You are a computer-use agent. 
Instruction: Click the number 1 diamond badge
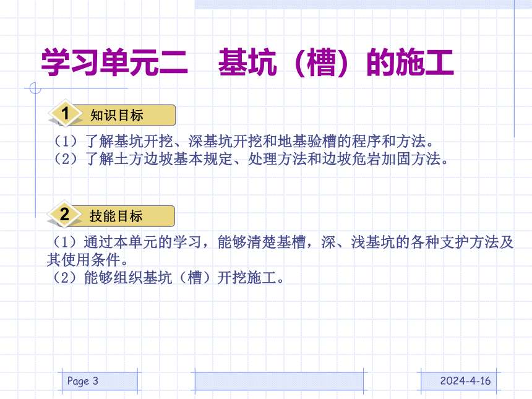pos(66,113)
